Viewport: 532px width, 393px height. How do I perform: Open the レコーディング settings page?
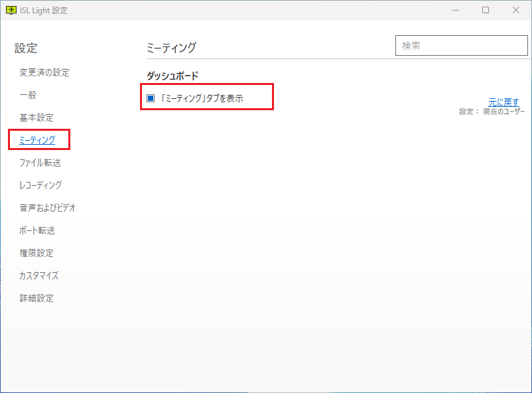tap(40, 185)
